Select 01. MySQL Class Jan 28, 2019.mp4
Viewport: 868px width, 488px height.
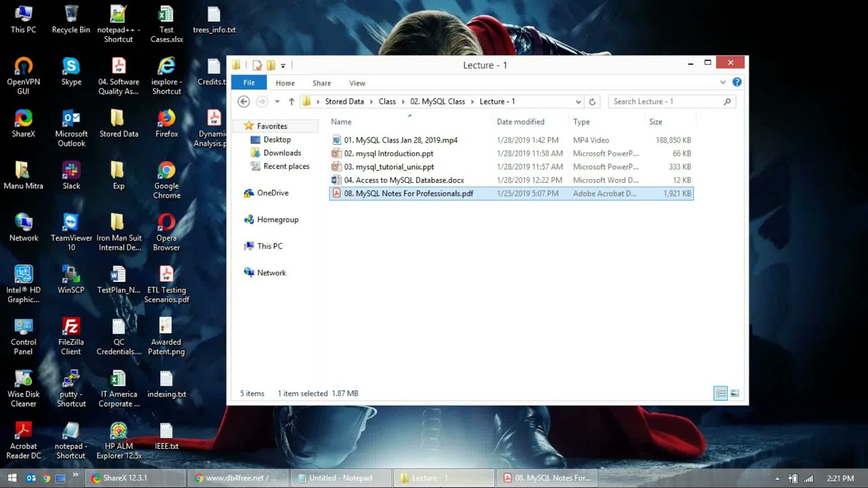pyautogui.click(x=511, y=140)
